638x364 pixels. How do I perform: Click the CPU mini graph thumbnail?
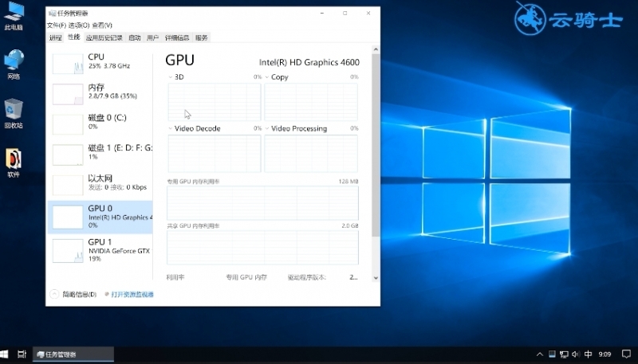pyautogui.click(x=68, y=64)
